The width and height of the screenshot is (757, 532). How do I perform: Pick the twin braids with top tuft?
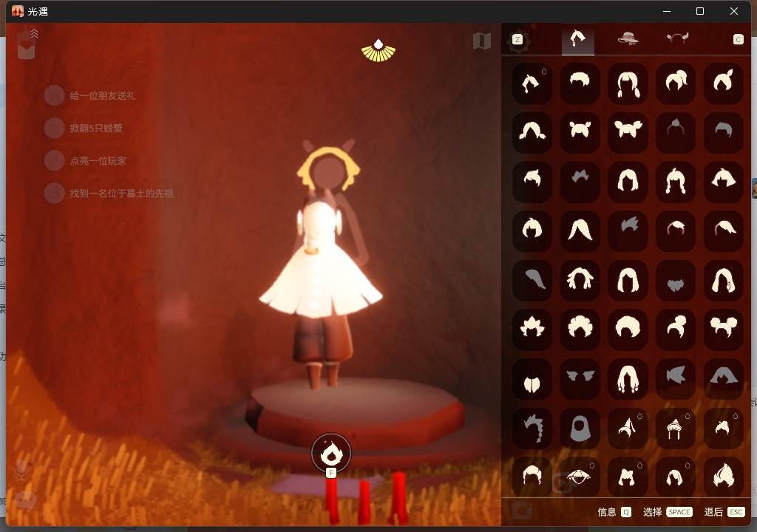point(676,182)
